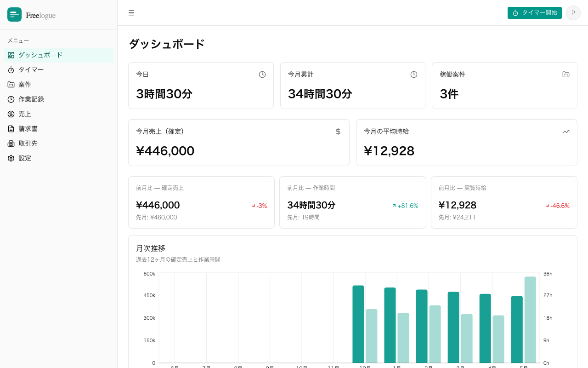Click the yen coin icon beside 売上
This screenshot has height=368, width=588.
coord(11,114)
